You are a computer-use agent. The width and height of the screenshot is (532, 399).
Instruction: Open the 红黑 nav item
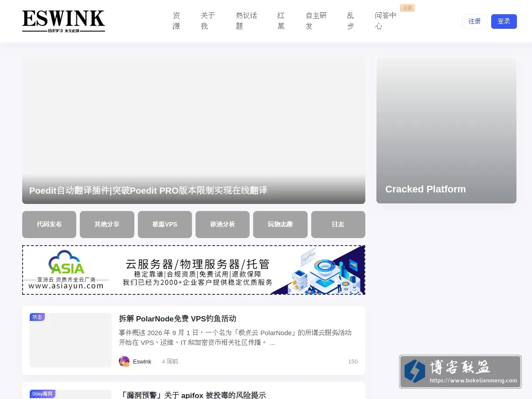(x=281, y=21)
